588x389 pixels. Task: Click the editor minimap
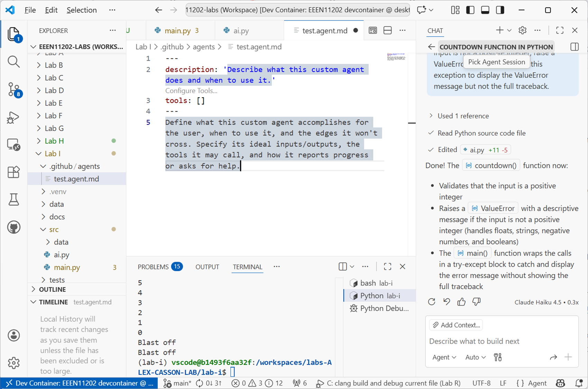point(396,57)
